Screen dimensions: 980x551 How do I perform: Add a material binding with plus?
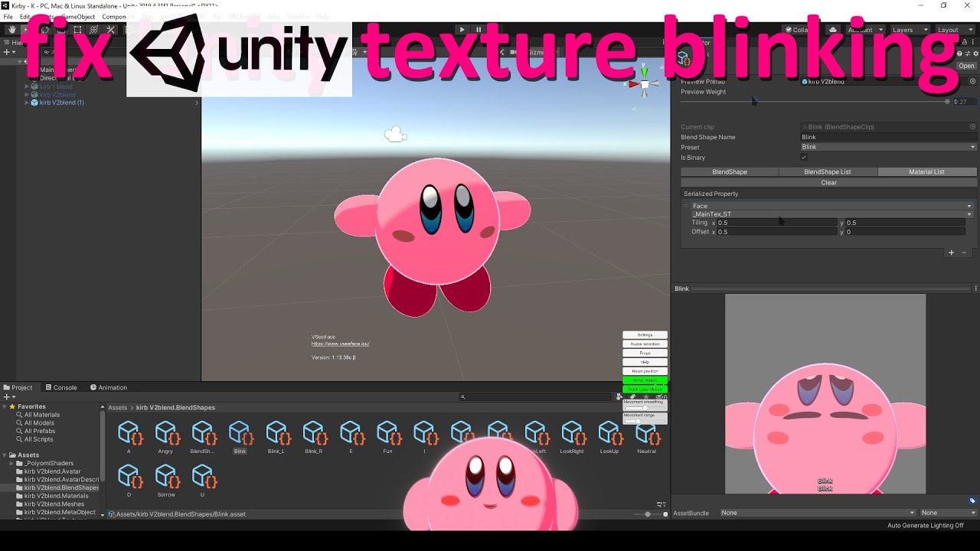click(x=952, y=253)
